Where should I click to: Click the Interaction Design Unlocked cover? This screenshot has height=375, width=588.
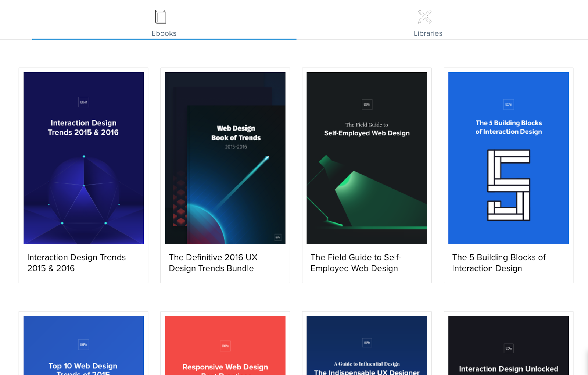coord(508,345)
